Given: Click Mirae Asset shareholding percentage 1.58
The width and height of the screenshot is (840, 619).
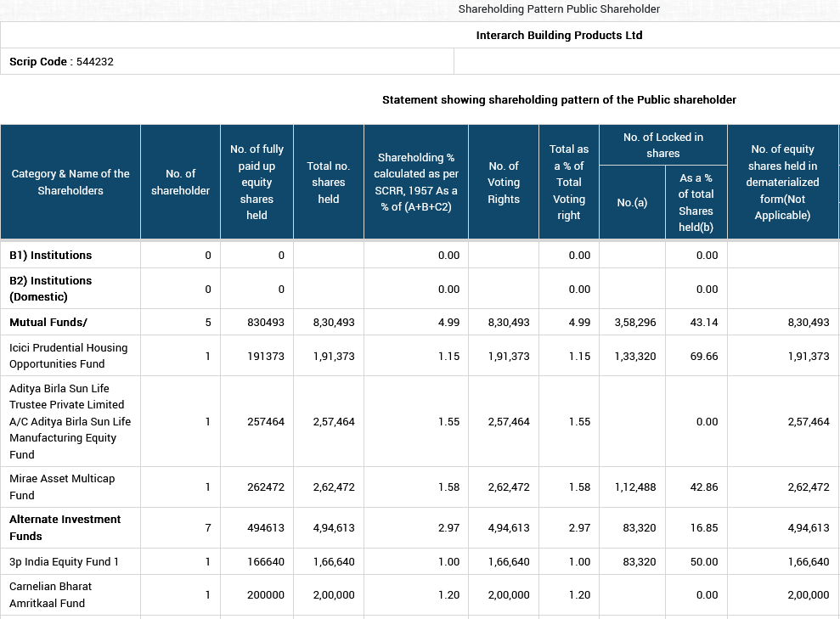Looking at the screenshot, I should click(x=449, y=487).
